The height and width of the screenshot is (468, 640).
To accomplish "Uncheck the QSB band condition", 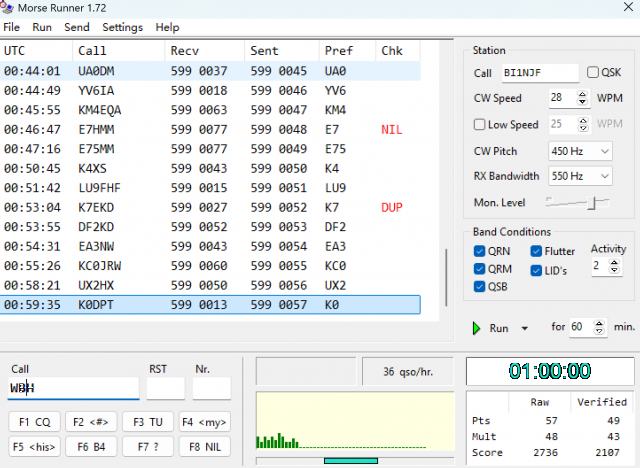I will [x=479, y=286].
